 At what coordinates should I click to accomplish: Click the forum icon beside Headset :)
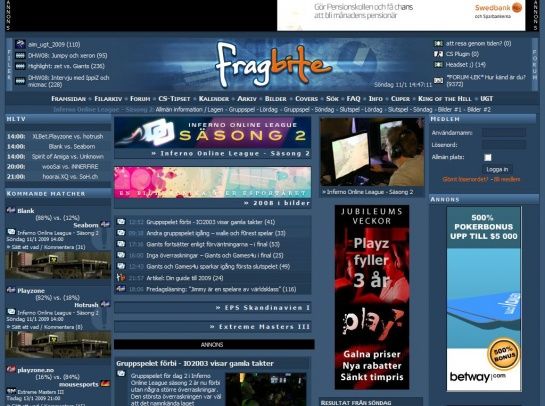[438, 64]
